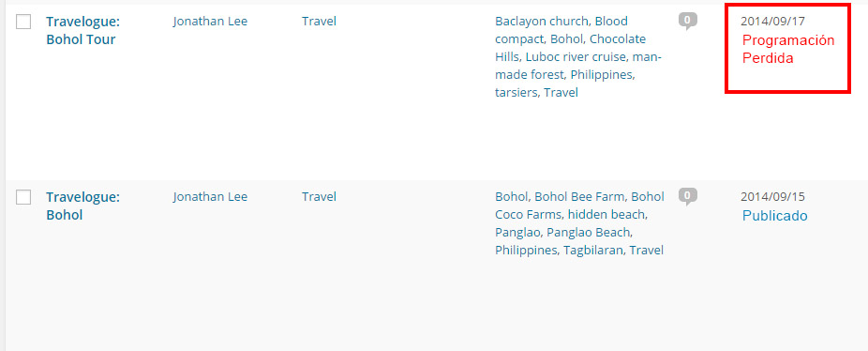Tick the checkbox beside Travelogue: Bohol Tour
Viewport: 868px width, 351px height.
[x=23, y=22]
